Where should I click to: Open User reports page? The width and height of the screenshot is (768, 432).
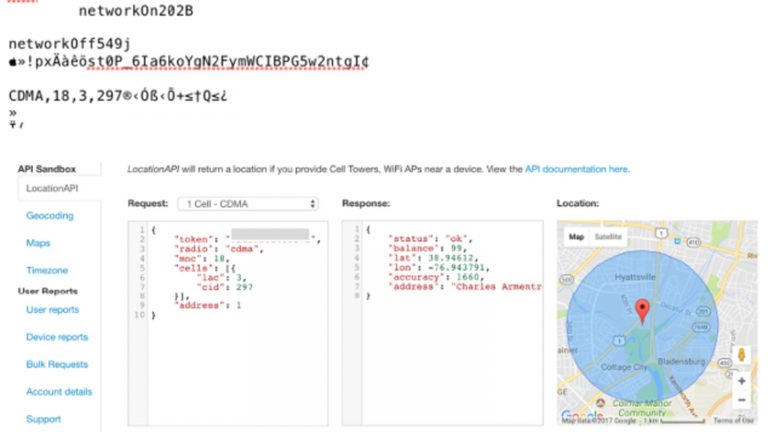click(x=52, y=310)
